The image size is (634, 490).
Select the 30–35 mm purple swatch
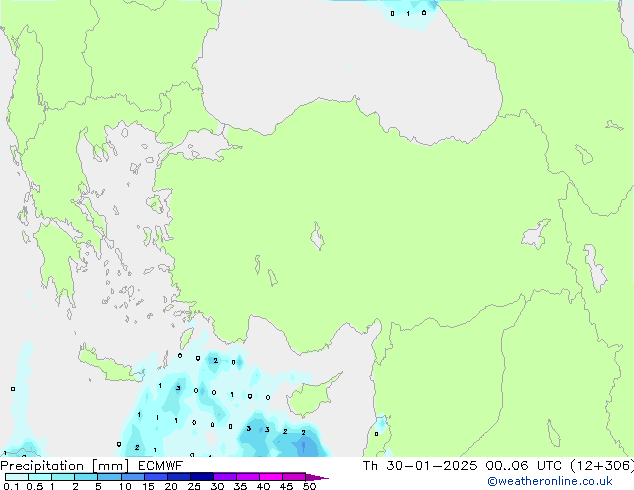click(x=225, y=477)
